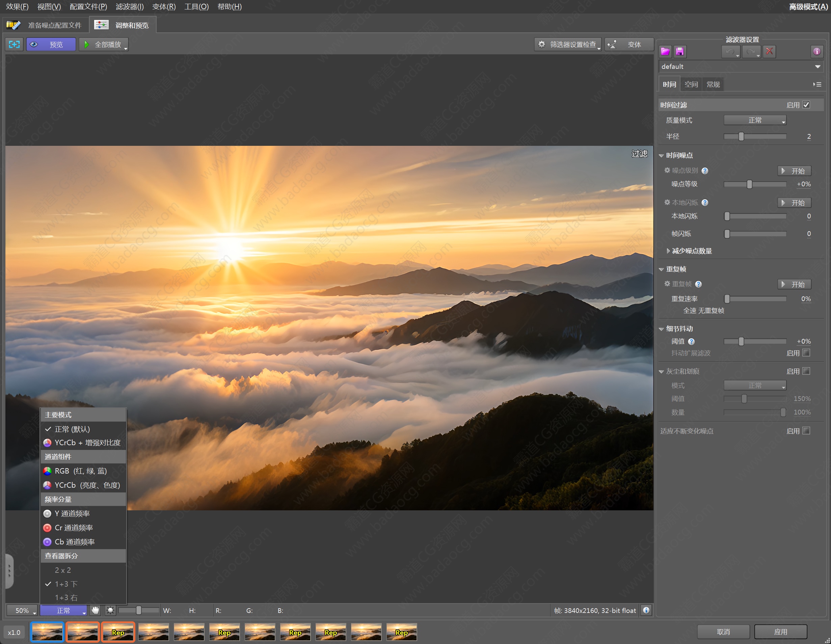Click help icon next to 阈值
The height and width of the screenshot is (644, 831).
[691, 342]
